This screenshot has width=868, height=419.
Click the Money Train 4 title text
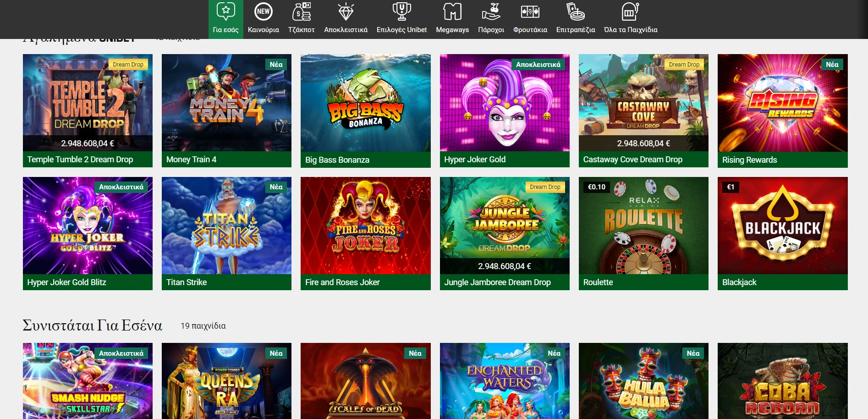point(191,160)
